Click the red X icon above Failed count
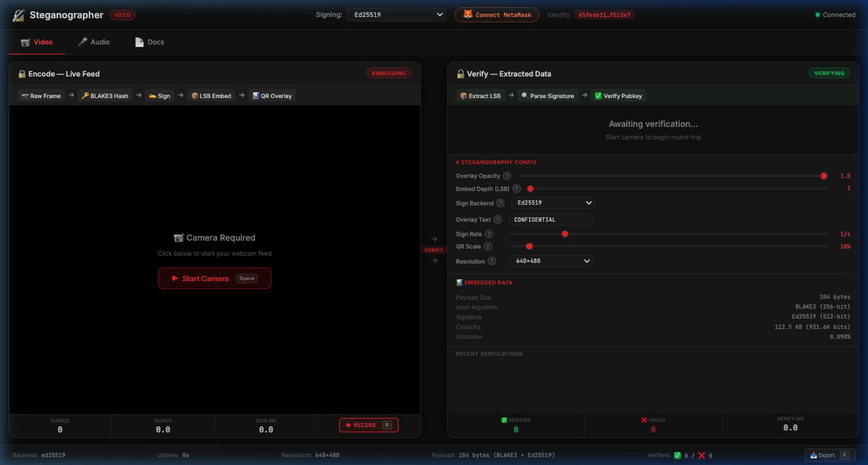 point(644,420)
